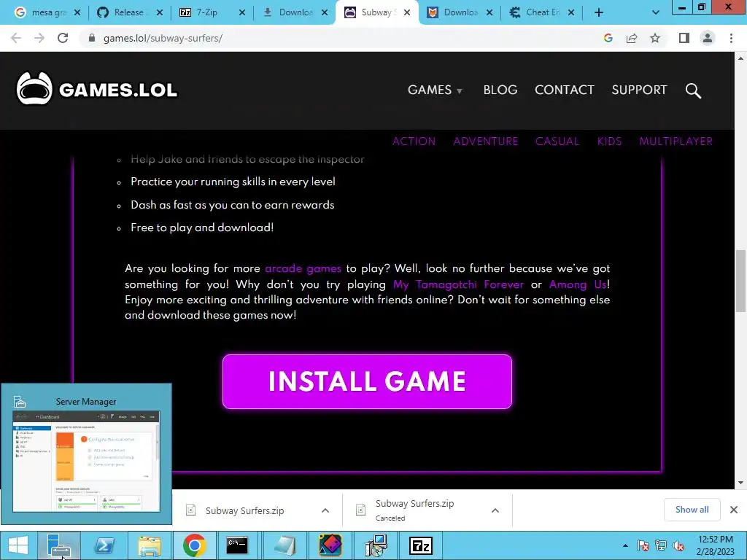Select the ACTION category
The image size is (747, 560).
tap(414, 141)
